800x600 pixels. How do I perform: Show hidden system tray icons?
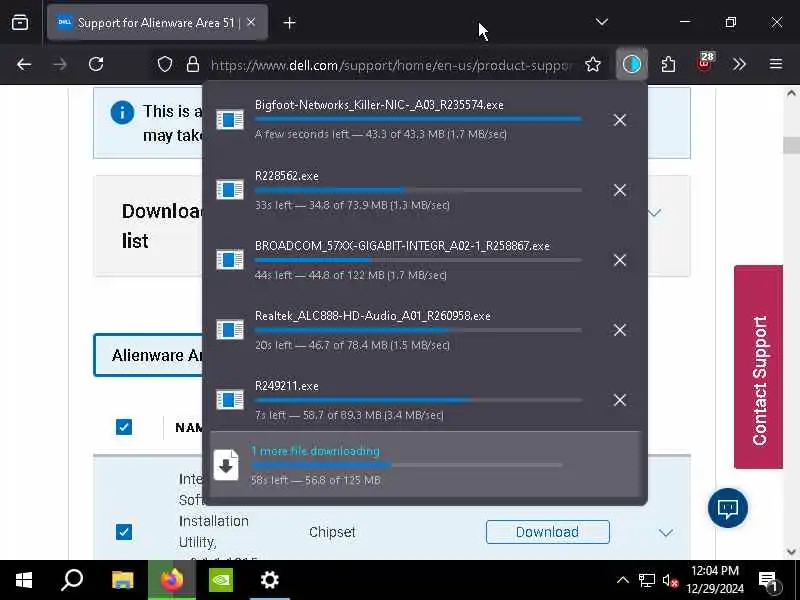[x=622, y=580]
